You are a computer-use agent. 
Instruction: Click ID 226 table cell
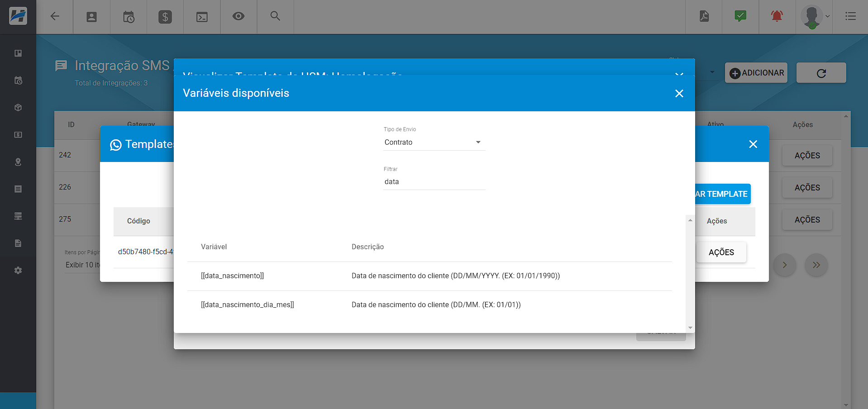click(65, 187)
